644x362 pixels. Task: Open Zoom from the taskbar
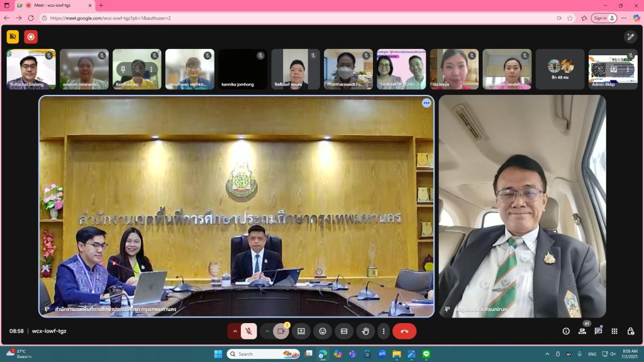[x=382, y=354]
